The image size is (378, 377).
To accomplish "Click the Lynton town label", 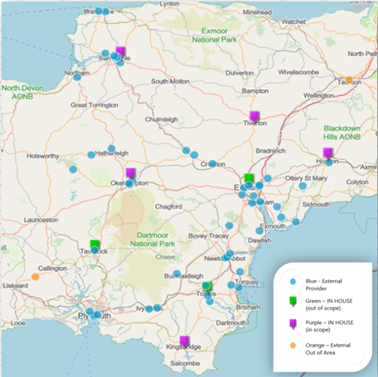I will pos(169,4).
